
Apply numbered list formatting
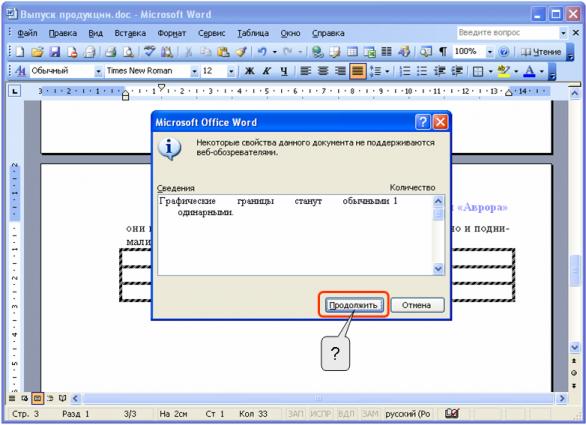coord(405,71)
